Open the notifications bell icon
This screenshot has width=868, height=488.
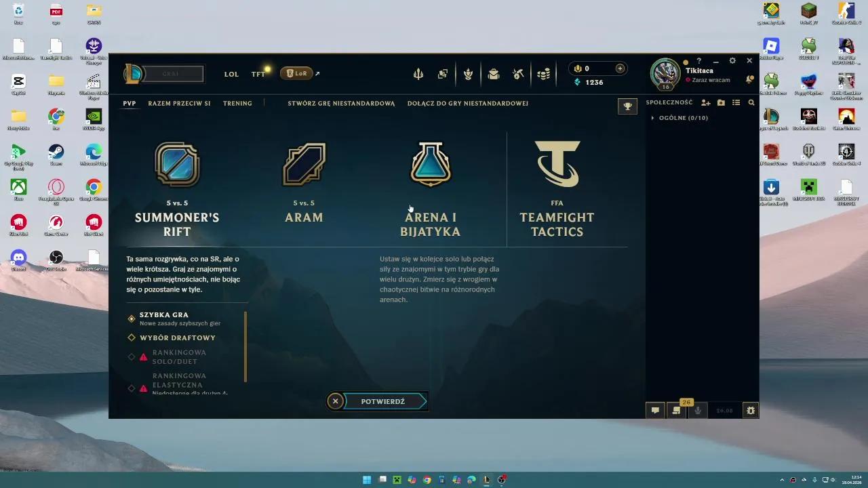pyautogui.click(x=749, y=79)
